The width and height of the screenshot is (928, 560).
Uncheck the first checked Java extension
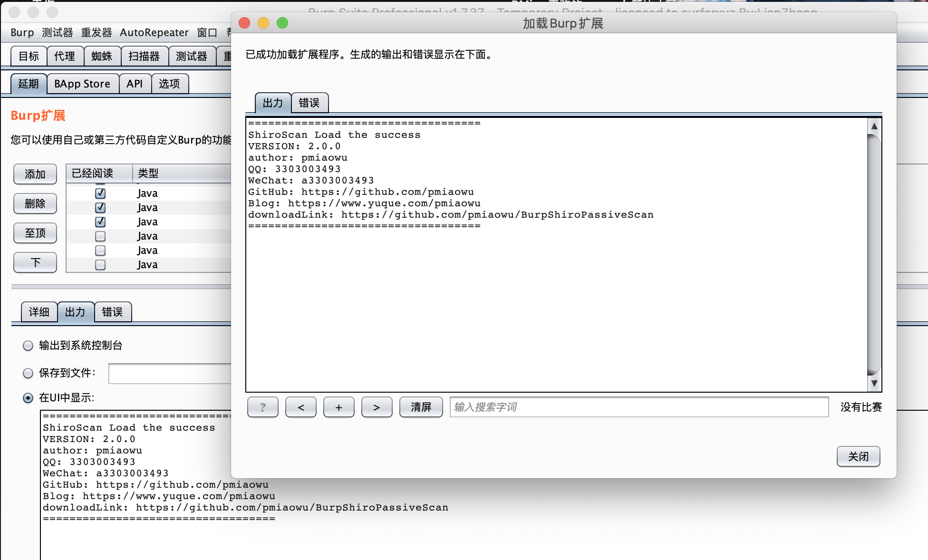(100, 193)
